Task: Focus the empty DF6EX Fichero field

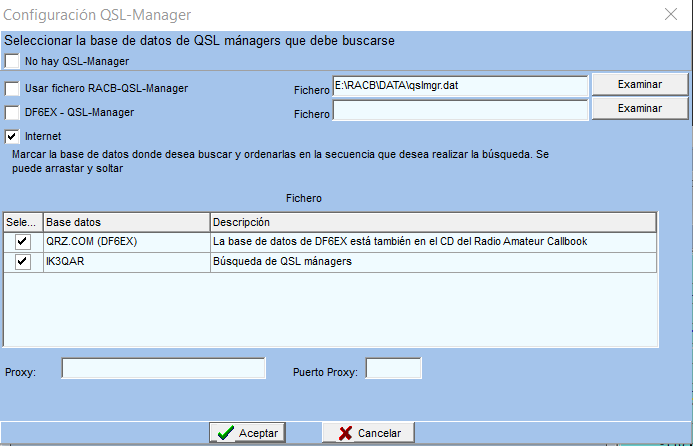Action: (460, 111)
